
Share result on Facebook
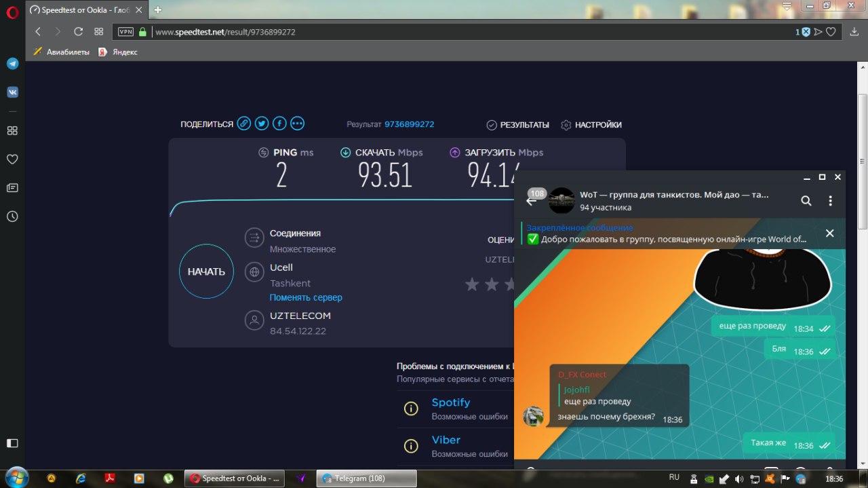[279, 124]
